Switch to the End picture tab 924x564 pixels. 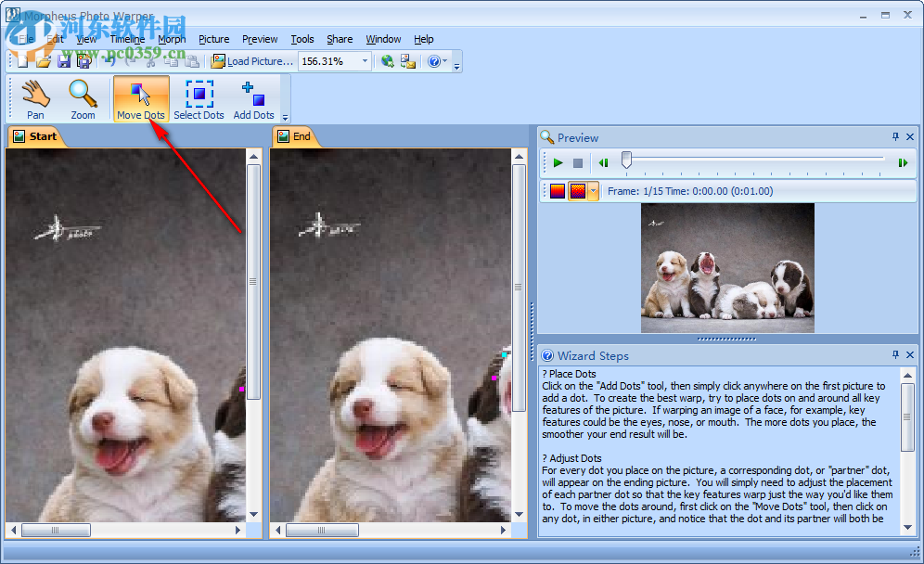pos(295,136)
